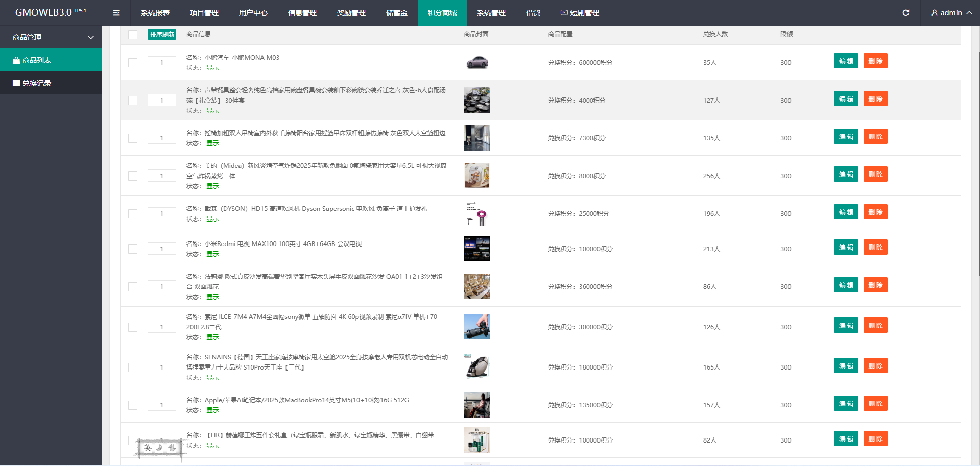Click the sidebar collapse hamburger icon
980x466 pixels.
point(116,13)
